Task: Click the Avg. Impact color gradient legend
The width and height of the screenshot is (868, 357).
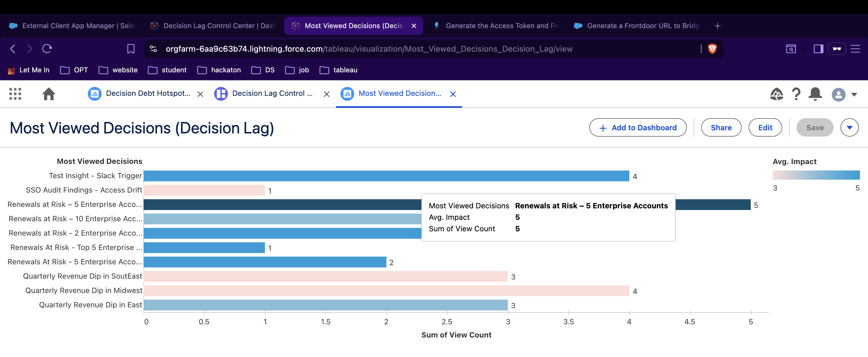Action: [x=816, y=175]
